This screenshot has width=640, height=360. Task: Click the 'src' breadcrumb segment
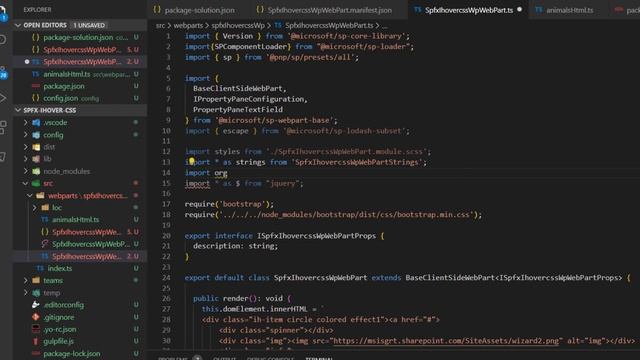point(160,25)
